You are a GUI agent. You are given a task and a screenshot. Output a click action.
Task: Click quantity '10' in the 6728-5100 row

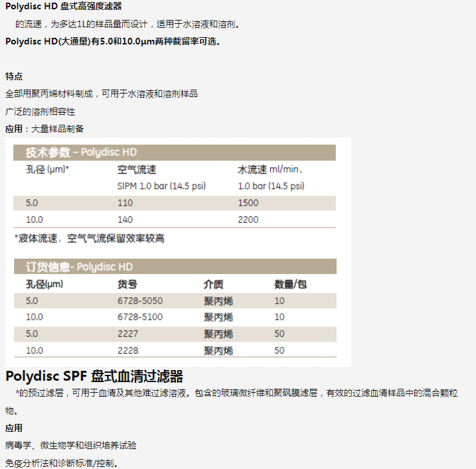279,317
